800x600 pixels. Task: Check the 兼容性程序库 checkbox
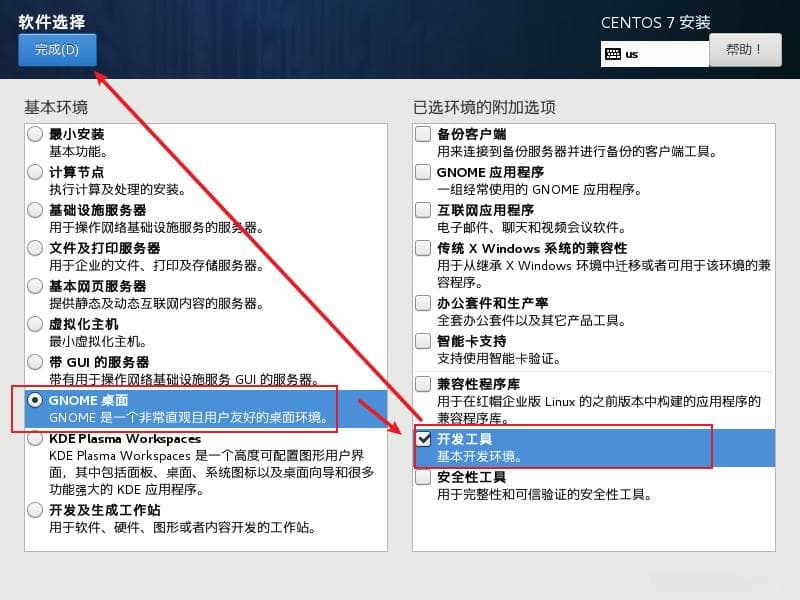point(423,384)
